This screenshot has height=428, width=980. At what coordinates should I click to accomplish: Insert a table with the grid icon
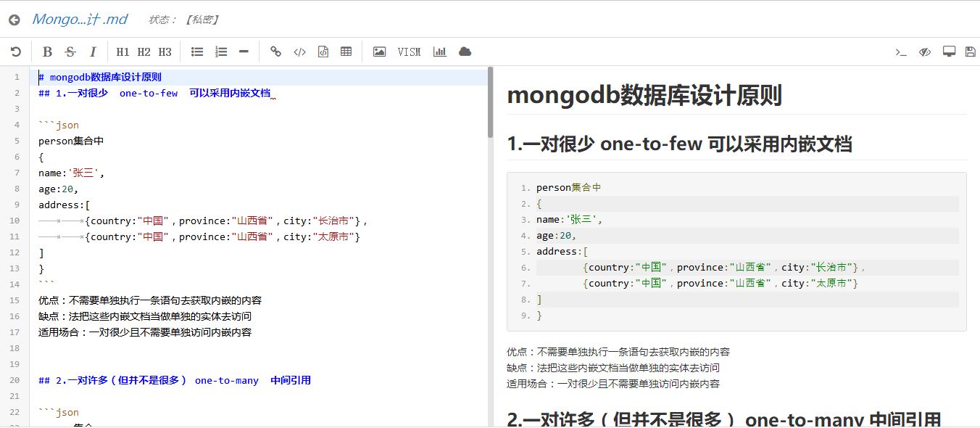pos(346,52)
